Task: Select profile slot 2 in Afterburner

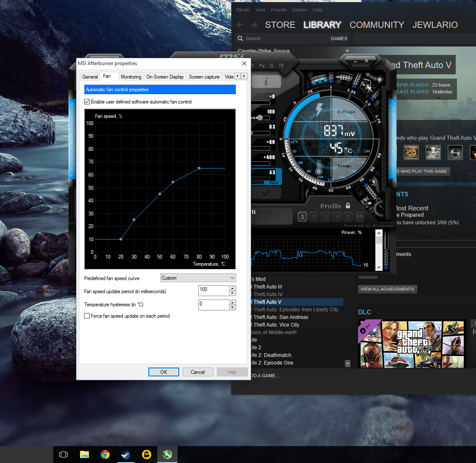Action: pos(314,217)
